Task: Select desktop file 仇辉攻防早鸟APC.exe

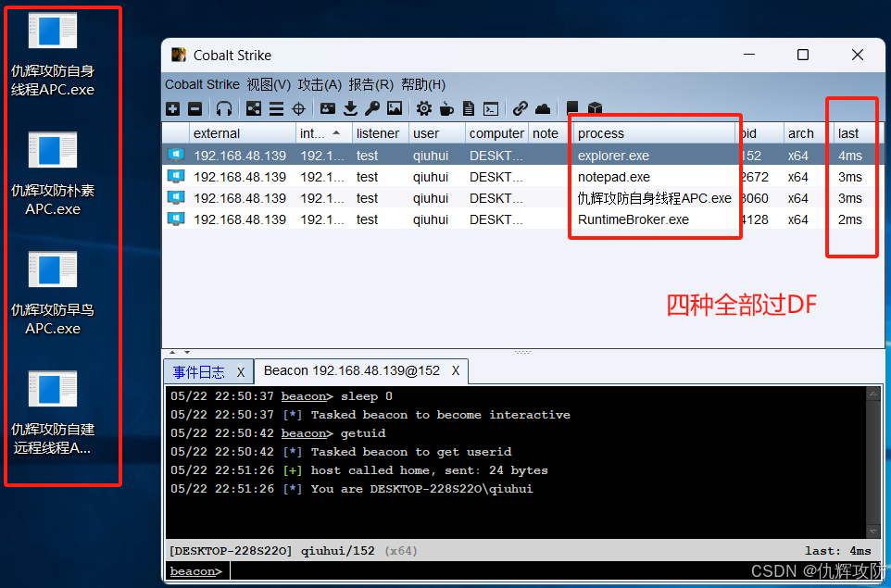Action: [x=53, y=294]
